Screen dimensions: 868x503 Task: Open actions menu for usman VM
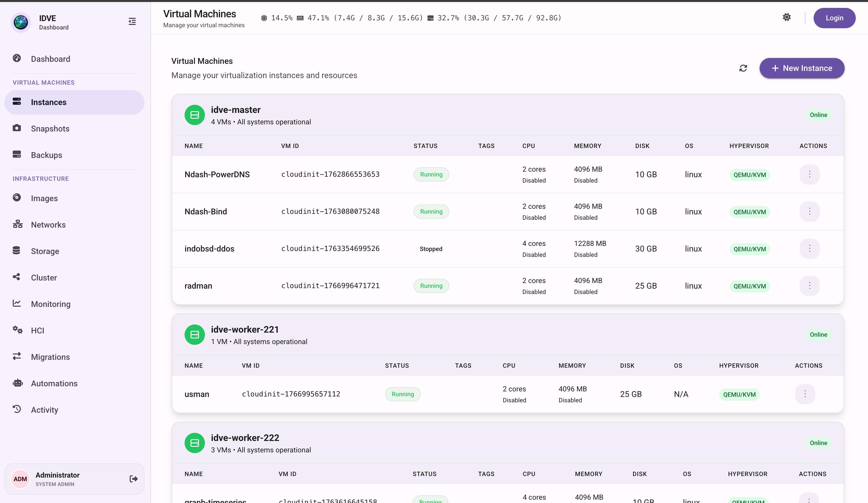805,394
